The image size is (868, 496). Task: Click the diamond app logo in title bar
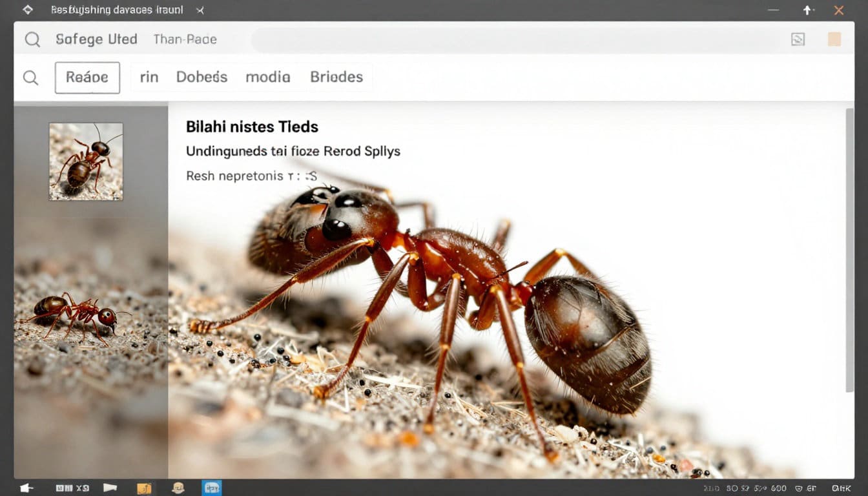27,10
